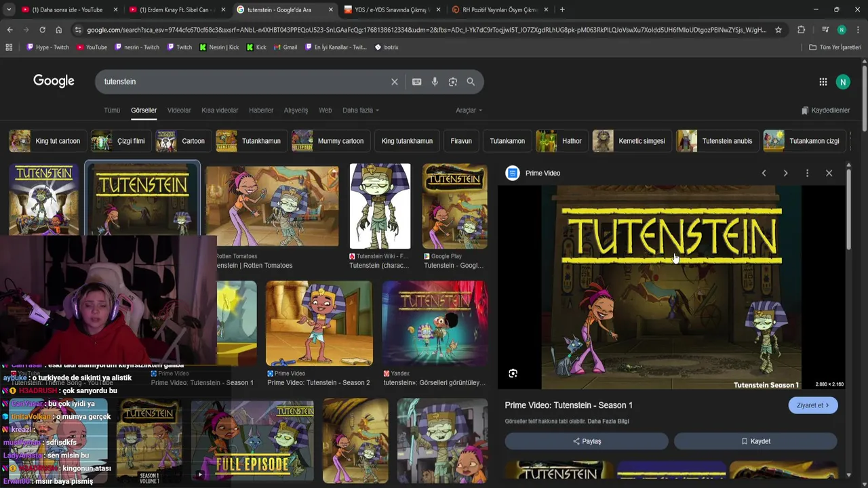Filter by Firavun chip
Image resolution: width=868 pixels, height=488 pixels.
pyautogui.click(x=461, y=141)
